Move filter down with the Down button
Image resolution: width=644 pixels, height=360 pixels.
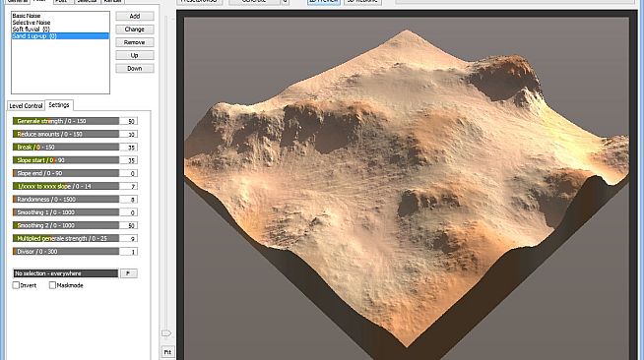[135, 69]
